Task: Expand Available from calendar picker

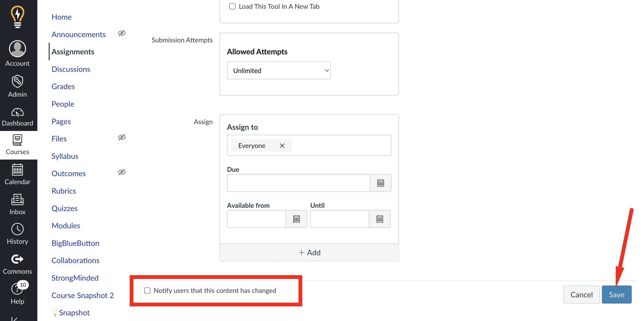Action: click(297, 219)
